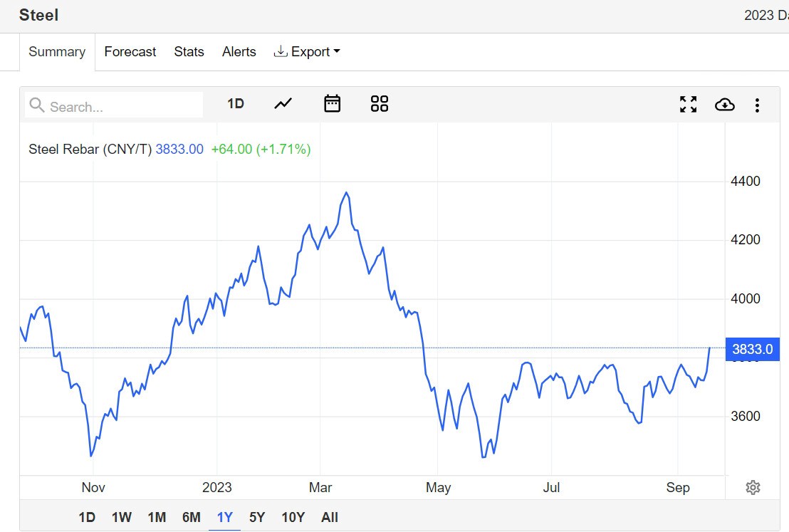Select the Summary tab
This screenshot has height=532, width=789.
57,52
